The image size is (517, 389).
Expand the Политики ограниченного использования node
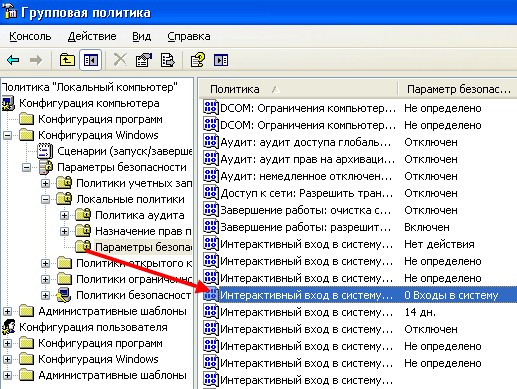[x=45, y=279]
